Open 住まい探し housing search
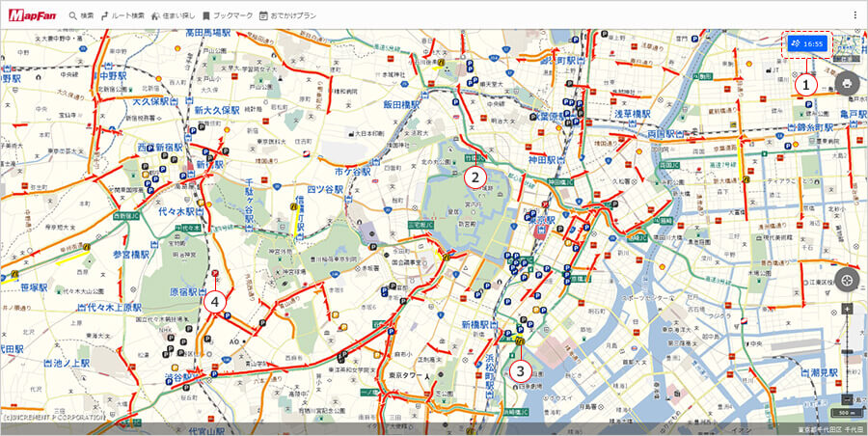The height and width of the screenshot is (436, 868). point(173,15)
